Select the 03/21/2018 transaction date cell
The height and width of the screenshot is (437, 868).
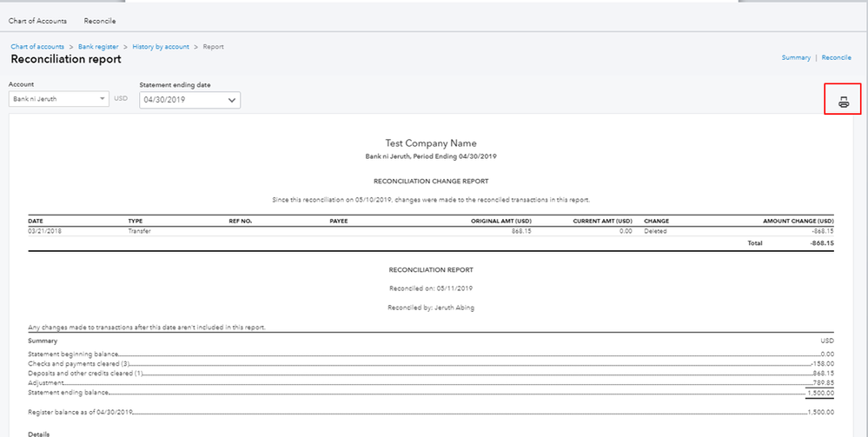[45, 231]
